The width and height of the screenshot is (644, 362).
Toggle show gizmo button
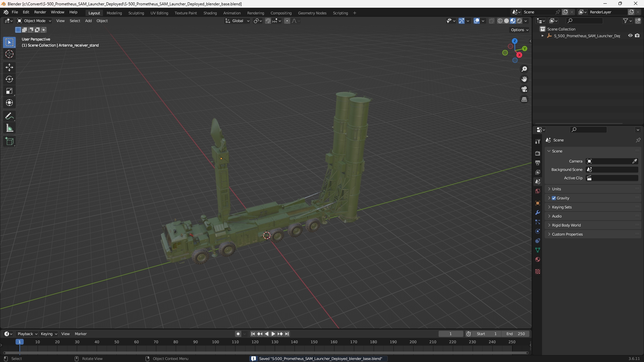point(462,21)
